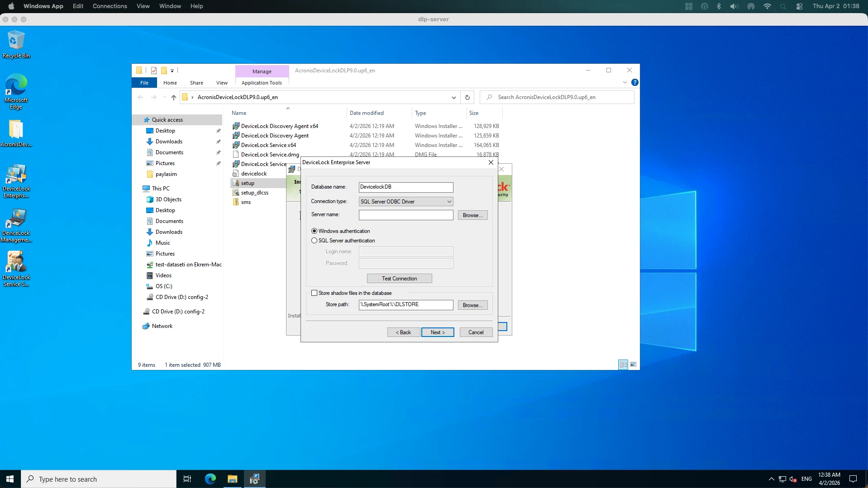Open the quick access toolbar customize dropdown

tap(172, 71)
